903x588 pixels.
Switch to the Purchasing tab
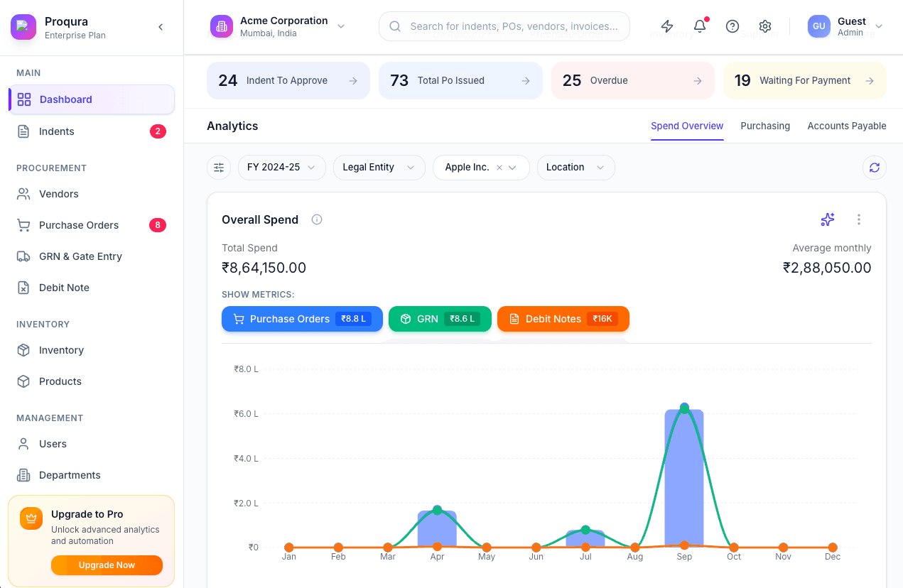(x=765, y=126)
